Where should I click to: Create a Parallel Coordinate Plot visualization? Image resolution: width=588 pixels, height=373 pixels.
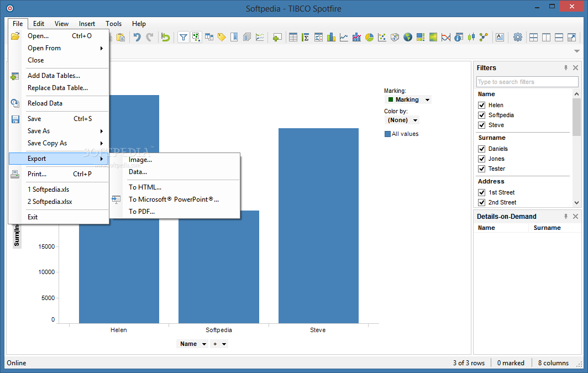(446, 37)
